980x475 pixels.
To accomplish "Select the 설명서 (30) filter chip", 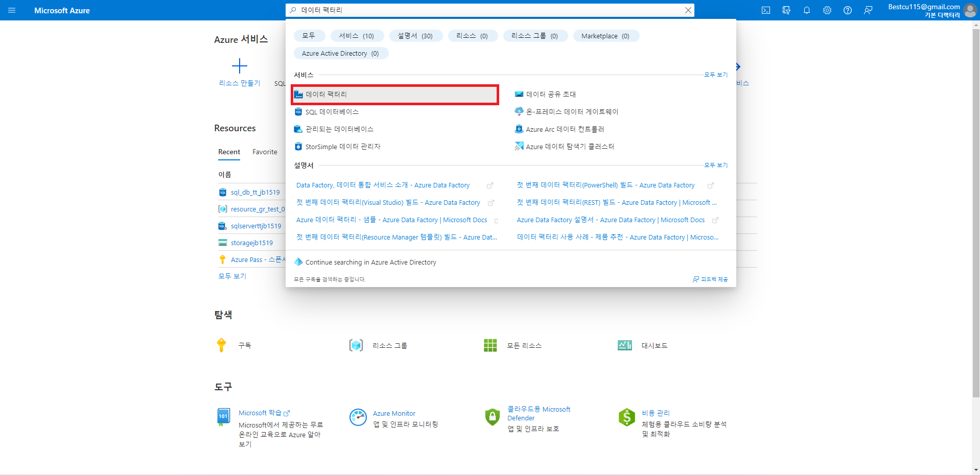I will 415,36.
